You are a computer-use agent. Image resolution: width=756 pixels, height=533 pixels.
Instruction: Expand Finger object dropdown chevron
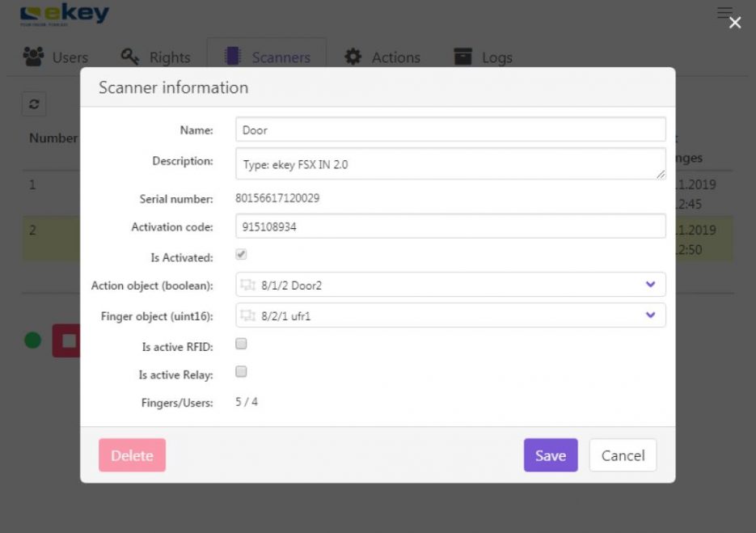pos(650,315)
